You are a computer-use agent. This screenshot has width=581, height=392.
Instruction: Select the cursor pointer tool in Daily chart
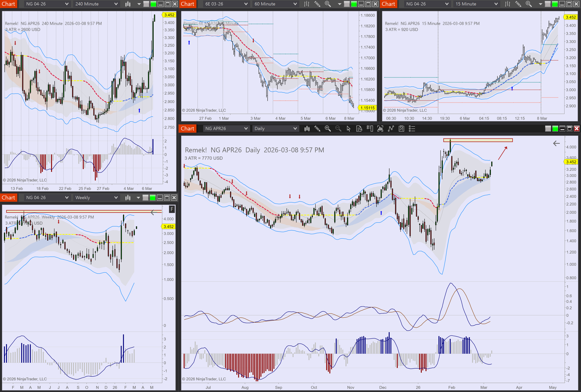349,129
